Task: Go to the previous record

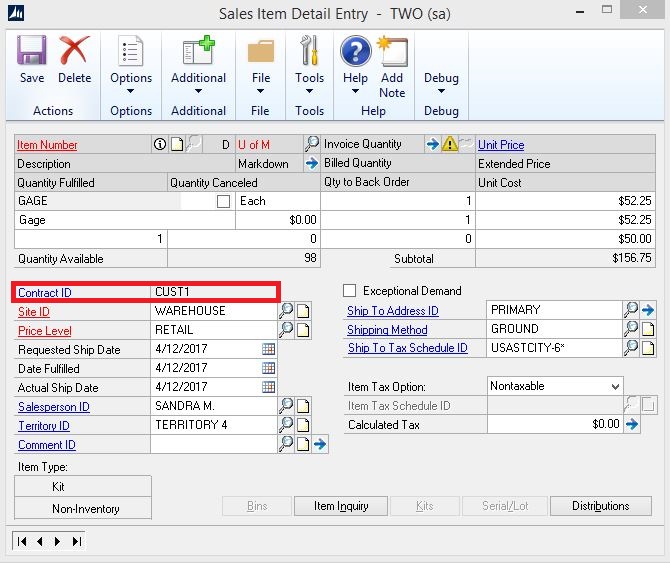Action: [x=40, y=542]
